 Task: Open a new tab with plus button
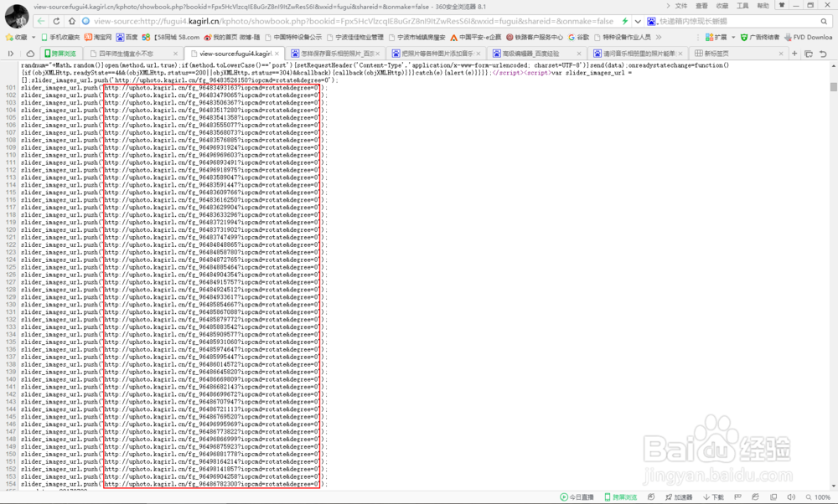(794, 54)
